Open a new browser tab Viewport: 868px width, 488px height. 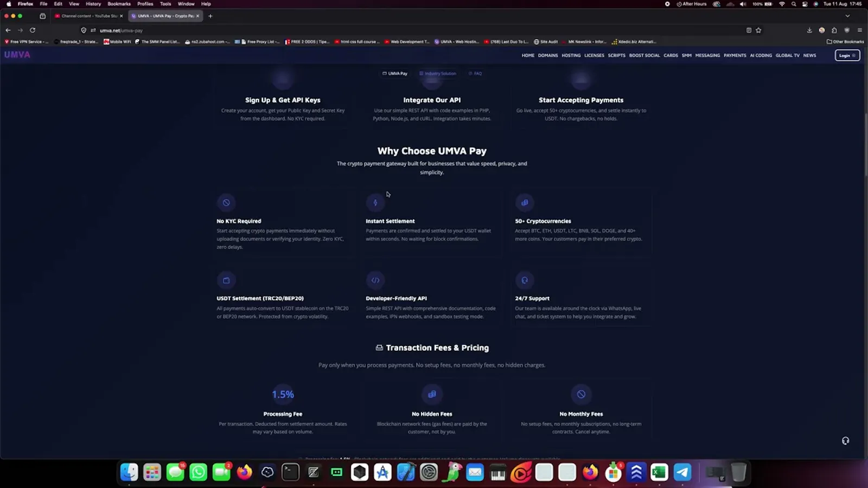[210, 16]
